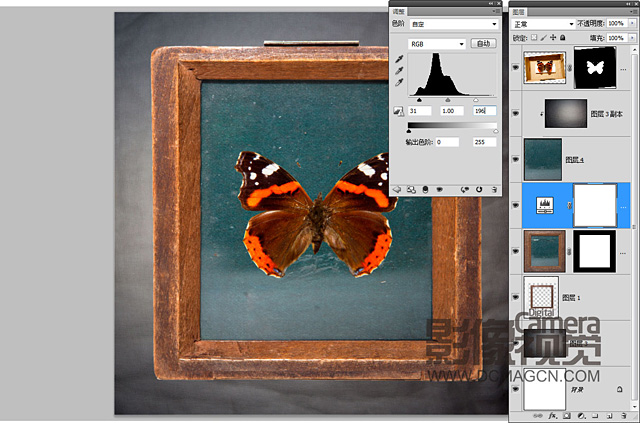Hide the 图层 3 副本 layer

[x=516, y=114]
